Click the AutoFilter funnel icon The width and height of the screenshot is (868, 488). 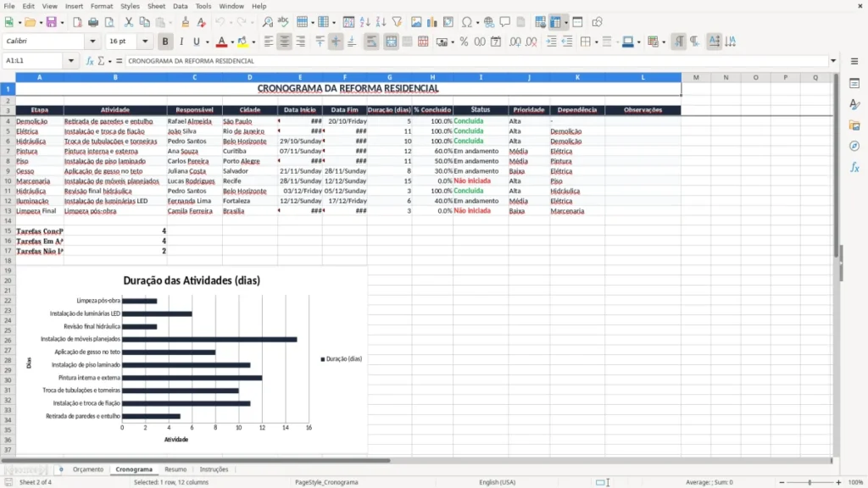397,22
